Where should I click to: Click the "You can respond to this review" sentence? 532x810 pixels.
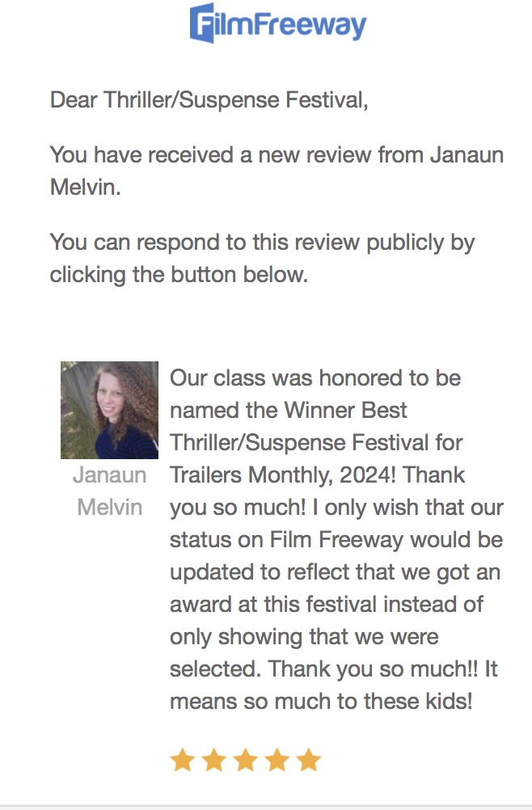[x=262, y=242]
